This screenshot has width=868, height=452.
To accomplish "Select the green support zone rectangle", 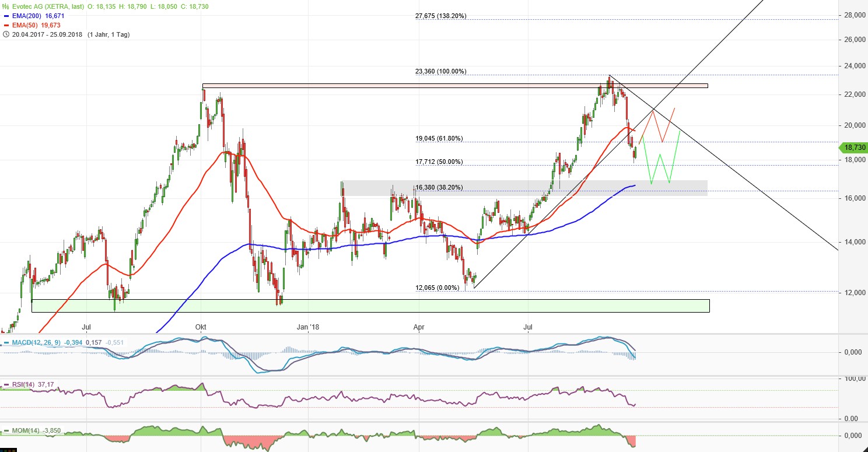I will pos(370,304).
